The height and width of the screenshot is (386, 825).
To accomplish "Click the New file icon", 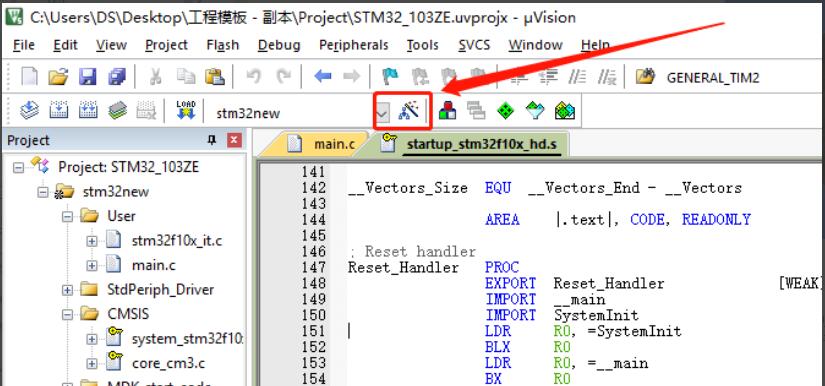I will [29, 77].
